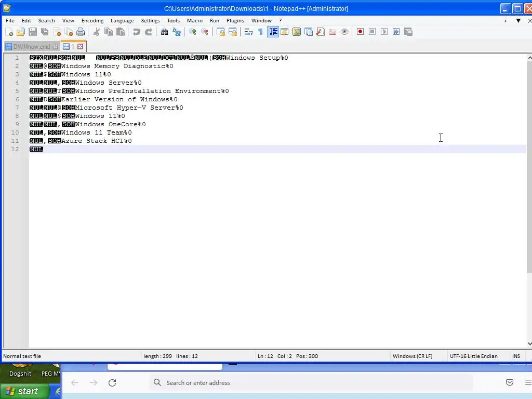Click the editor scrollbar down arrow

click(x=529, y=344)
